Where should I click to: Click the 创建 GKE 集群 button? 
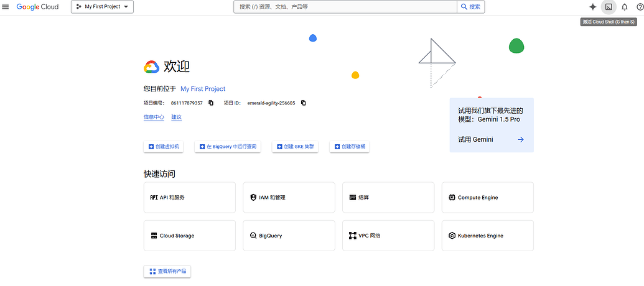tap(296, 147)
